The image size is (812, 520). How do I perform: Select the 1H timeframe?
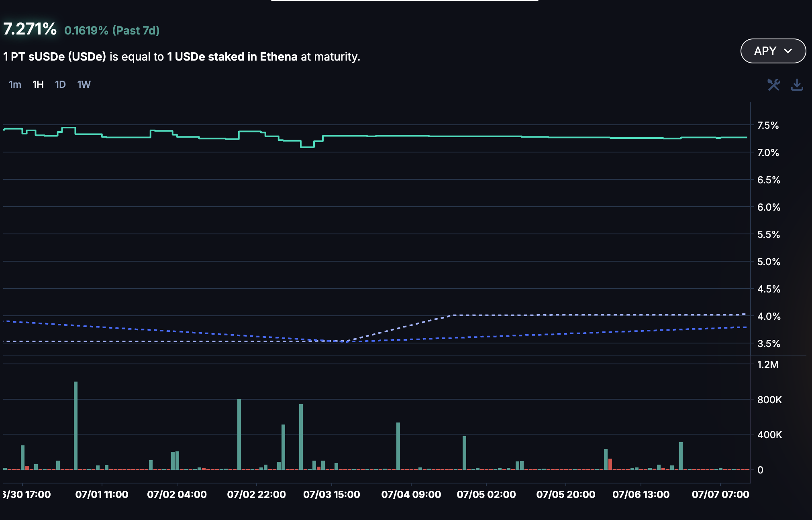[38, 84]
